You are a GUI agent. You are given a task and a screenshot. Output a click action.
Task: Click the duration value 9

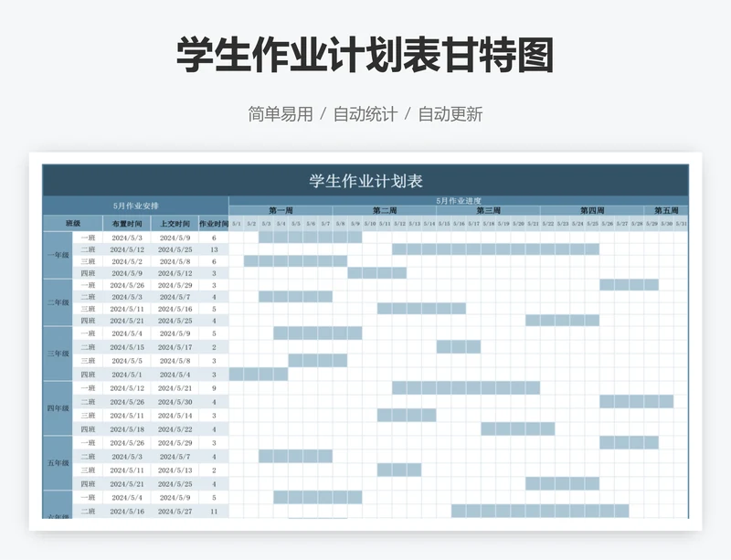click(x=214, y=388)
